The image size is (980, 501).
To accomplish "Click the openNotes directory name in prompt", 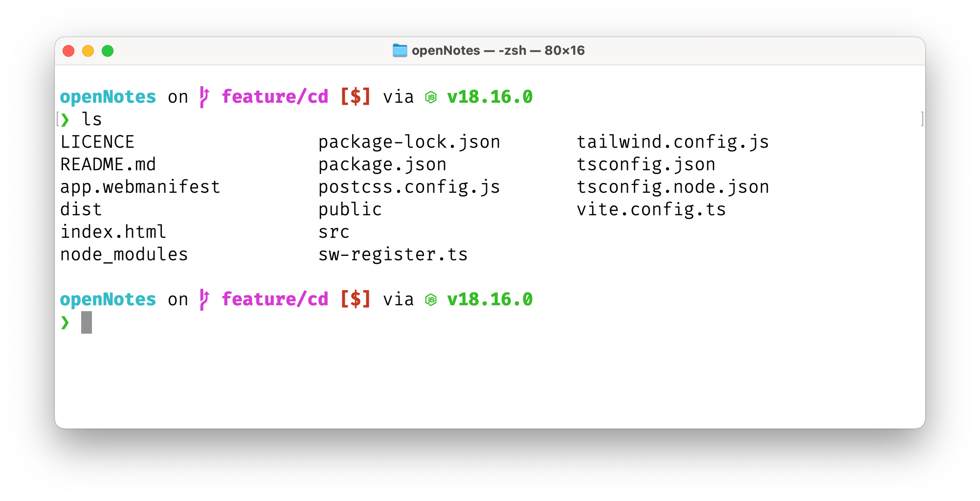I will [x=108, y=96].
